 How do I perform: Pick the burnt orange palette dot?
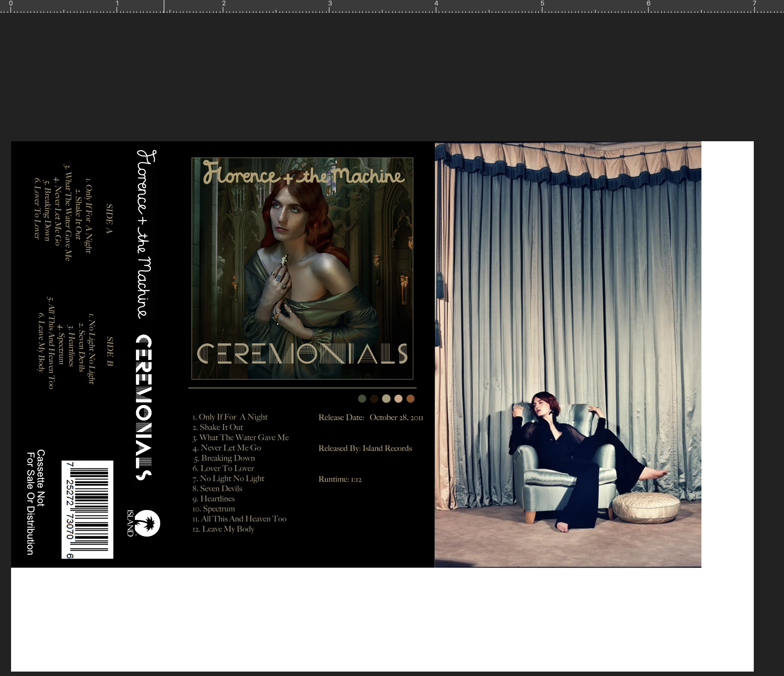411,399
